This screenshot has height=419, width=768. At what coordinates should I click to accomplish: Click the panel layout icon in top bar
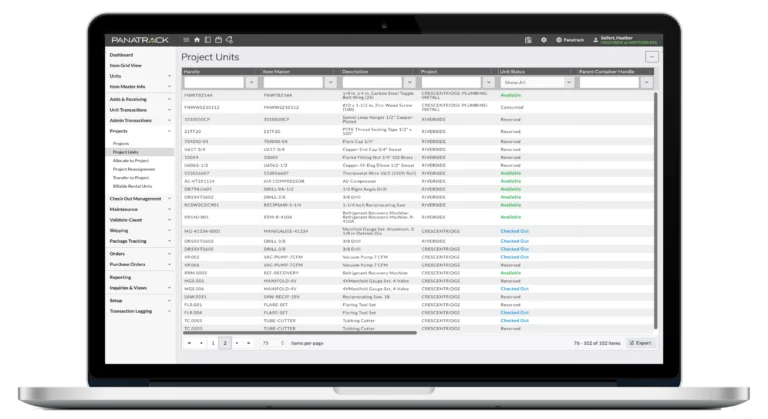(x=208, y=40)
